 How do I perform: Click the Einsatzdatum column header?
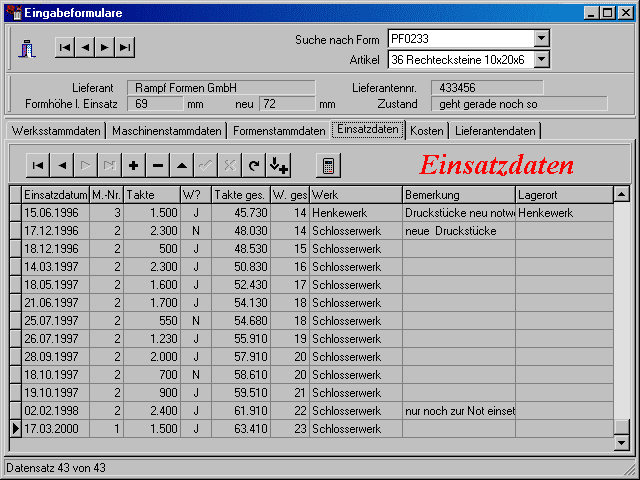(55, 194)
